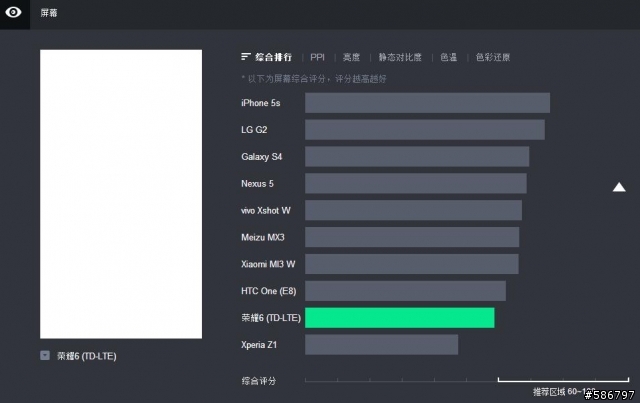Click the Galaxy S4 label

261,157
